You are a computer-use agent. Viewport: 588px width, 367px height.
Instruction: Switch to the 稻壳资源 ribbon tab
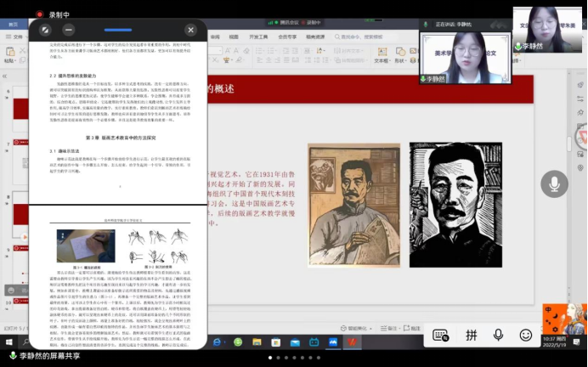[315, 37]
